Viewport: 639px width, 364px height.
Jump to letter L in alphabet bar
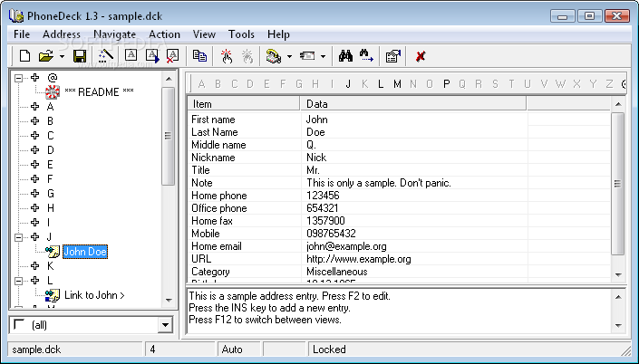(381, 84)
